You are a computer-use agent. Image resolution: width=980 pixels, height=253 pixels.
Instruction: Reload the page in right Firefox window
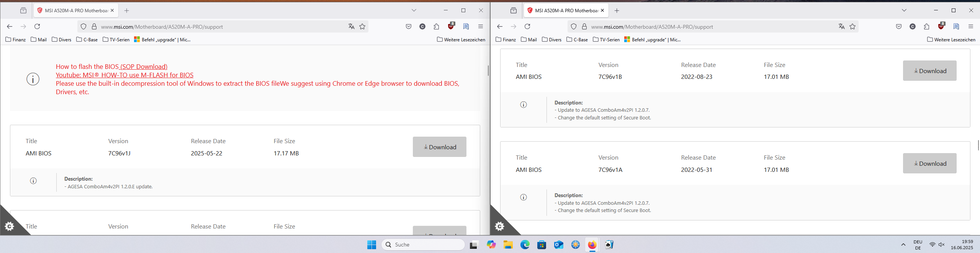[527, 26]
